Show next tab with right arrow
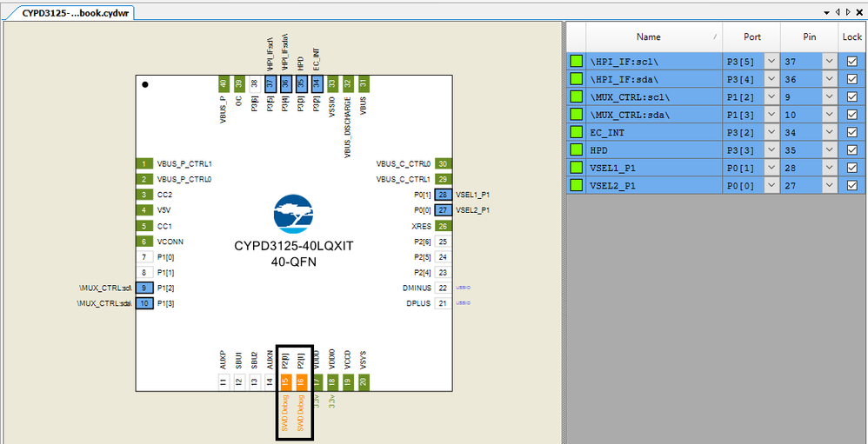The width and height of the screenshot is (868, 444). click(847, 12)
